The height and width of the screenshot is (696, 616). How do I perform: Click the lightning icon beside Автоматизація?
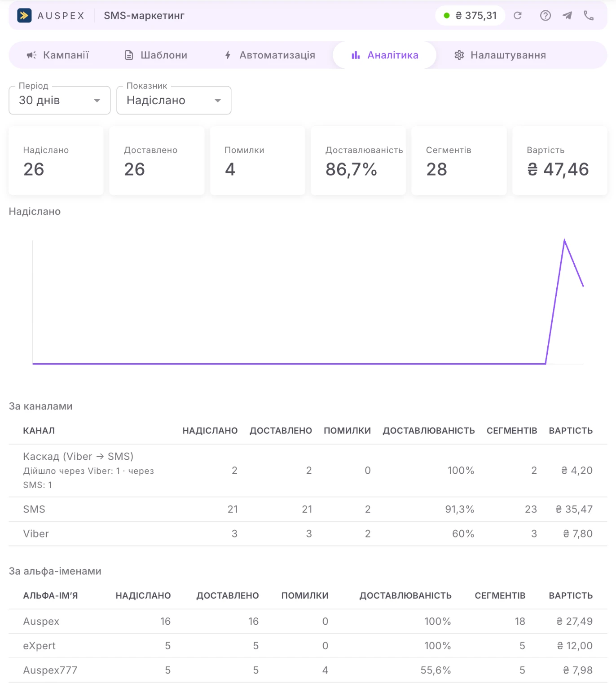coord(228,55)
